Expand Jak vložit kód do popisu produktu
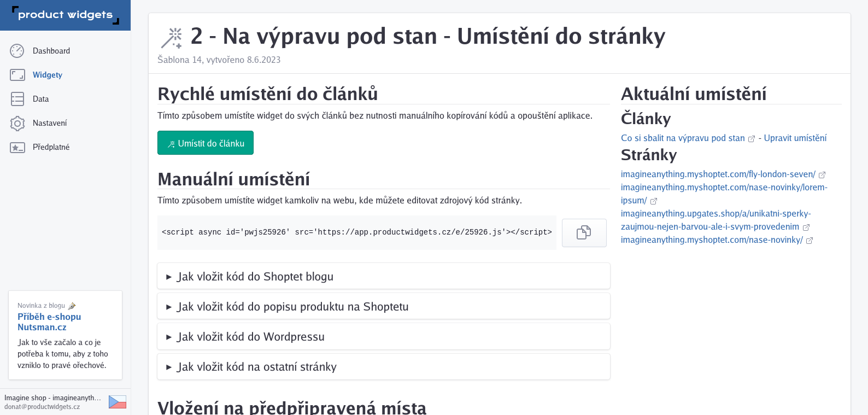Screen dimensions: 868x415 [x=384, y=306]
